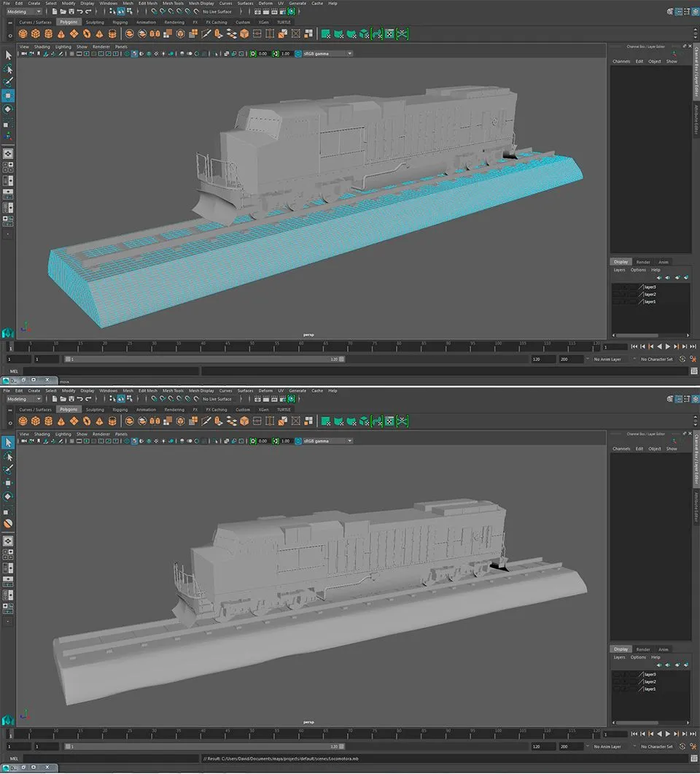Click horizontal scrollbar in top Layer Editor
700x774 pixels.
tap(637, 335)
